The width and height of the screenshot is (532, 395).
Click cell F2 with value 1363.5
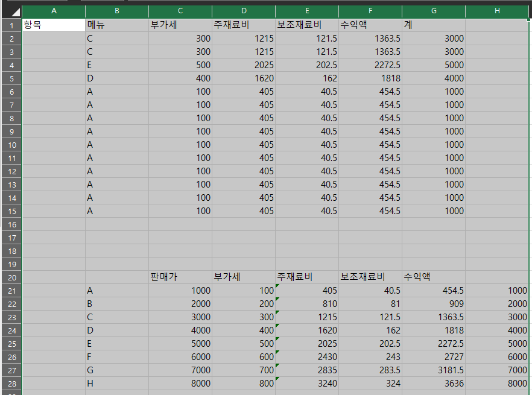click(370, 39)
